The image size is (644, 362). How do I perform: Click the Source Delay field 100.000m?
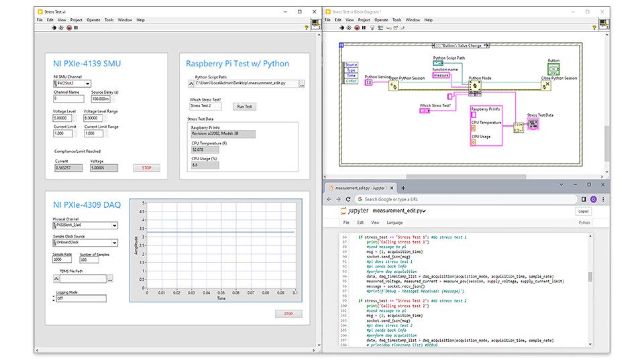point(101,99)
